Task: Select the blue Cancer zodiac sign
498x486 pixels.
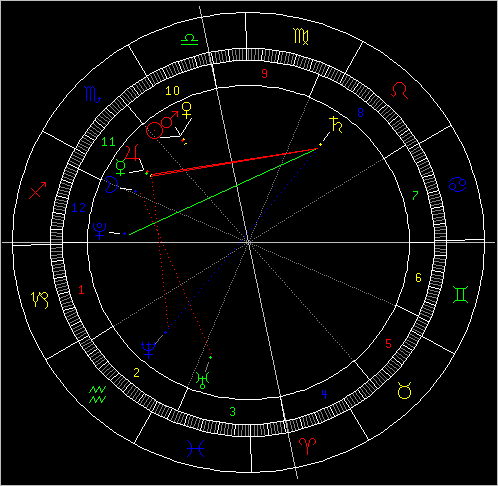Action: (x=457, y=184)
